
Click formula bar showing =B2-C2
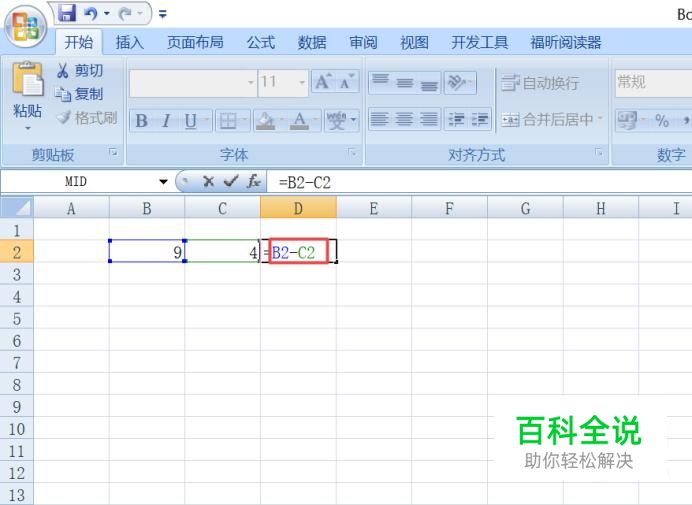479,182
